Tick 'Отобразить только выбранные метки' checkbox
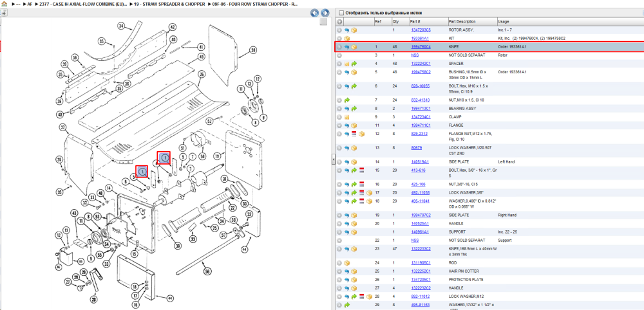644x310 pixels. coord(341,13)
